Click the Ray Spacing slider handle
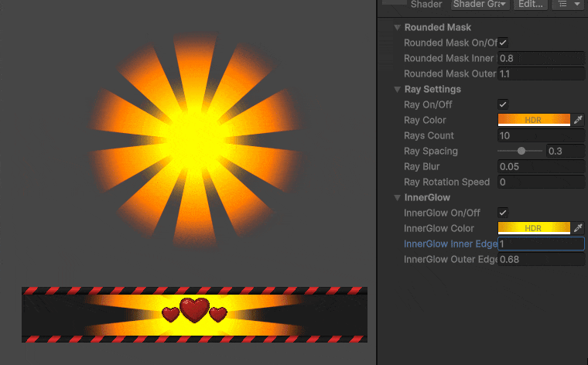 pyautogui.click(x=521, y=151)
